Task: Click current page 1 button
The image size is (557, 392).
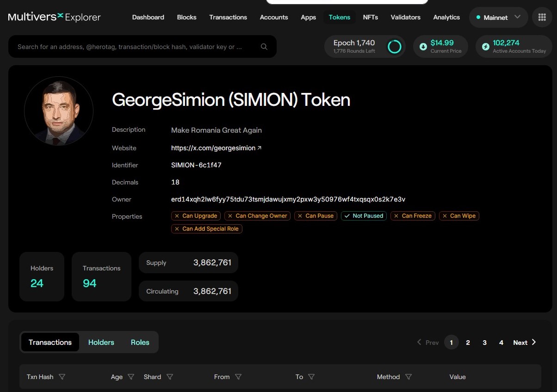Action: [x=452, y=343]
